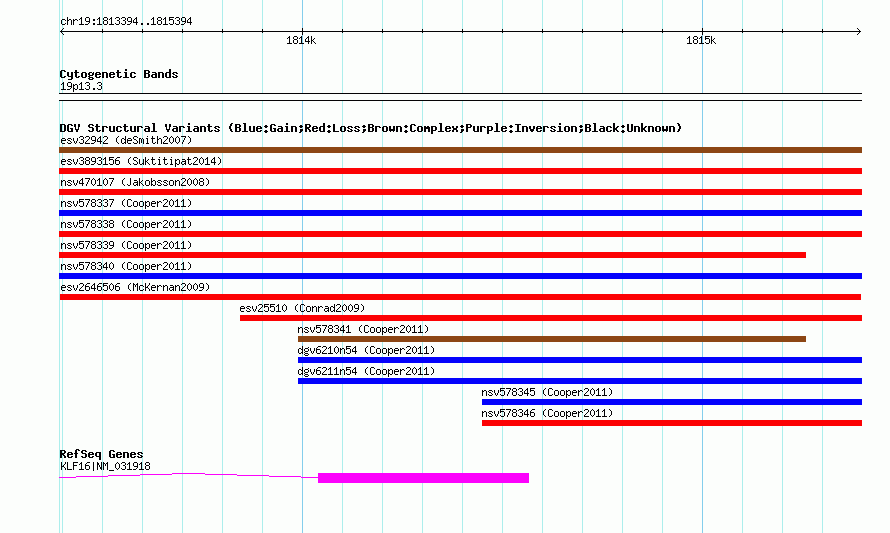Click the nsv578345 blue gain bar

click(x=672, y=402)
